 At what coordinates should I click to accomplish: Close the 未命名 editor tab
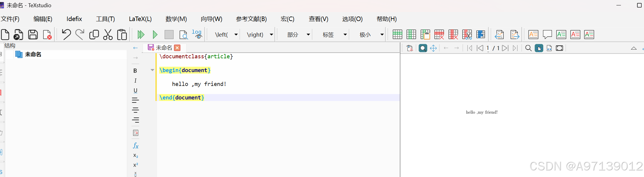coord(177,48)
